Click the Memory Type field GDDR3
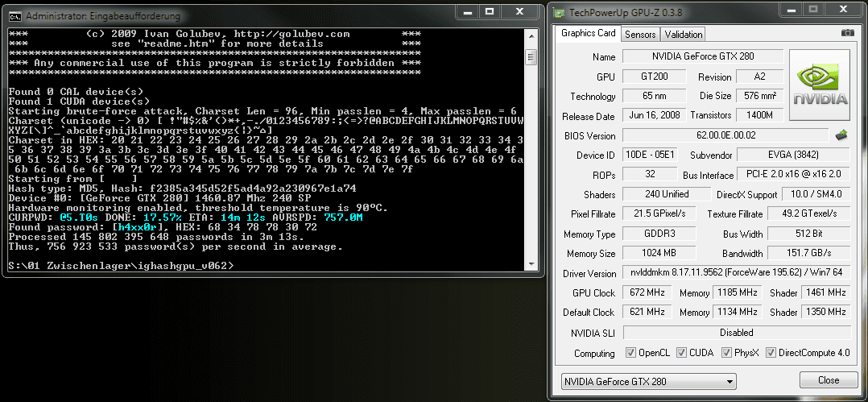 point(659,234)
